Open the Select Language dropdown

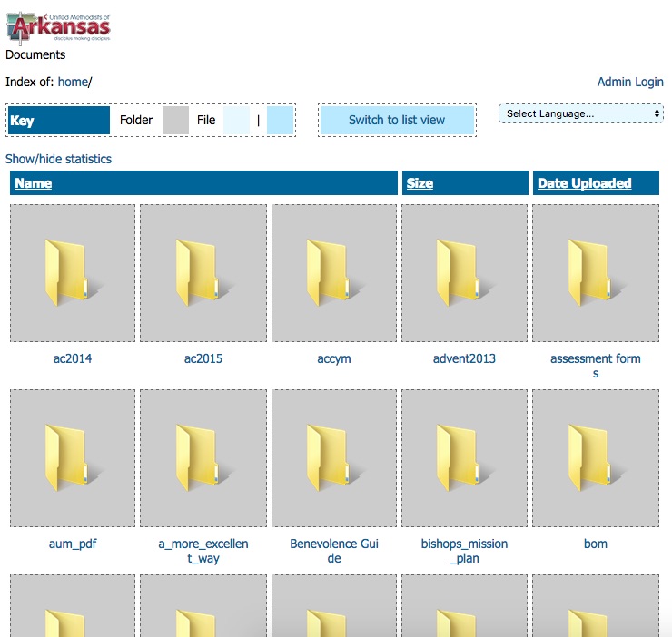pyautogui.click(x=581, y=113)
